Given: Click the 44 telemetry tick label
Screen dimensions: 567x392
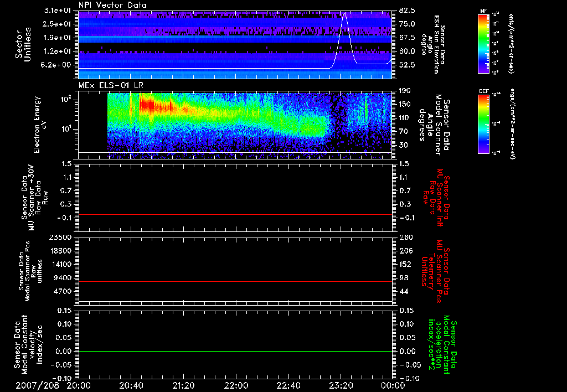Looking at the screenshot, I should tap(404, 291).
